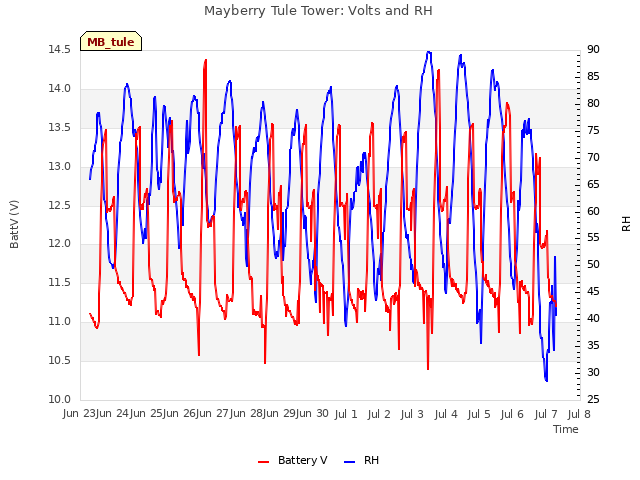Click the 'RH' right axis title
640x480 pixels.
[x=626, y=224]
